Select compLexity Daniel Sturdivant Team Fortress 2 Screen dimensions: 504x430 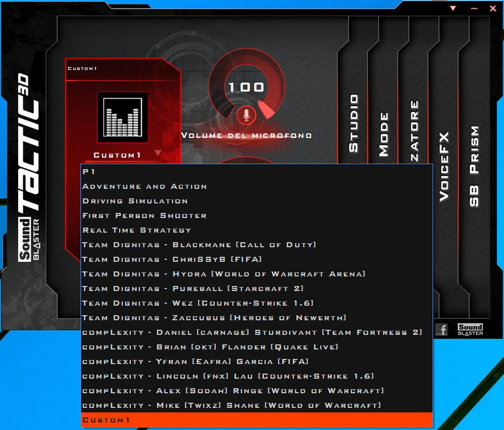(x=257, y=332)
